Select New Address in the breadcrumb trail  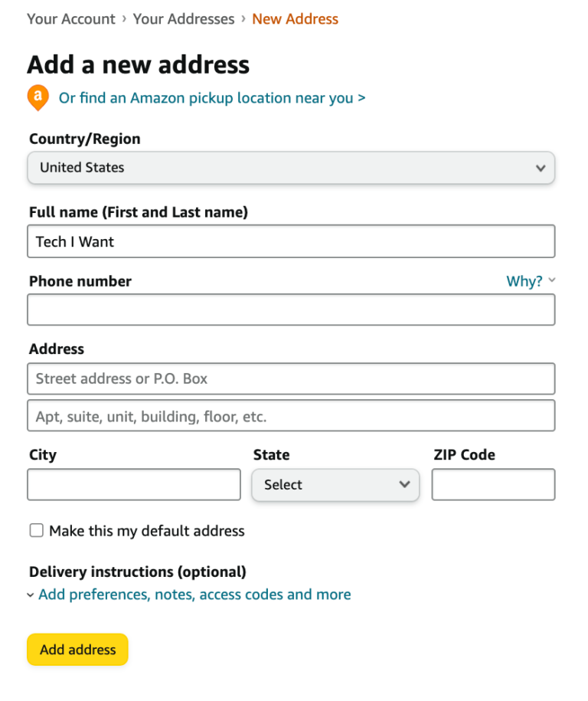[x=295, y=19]
